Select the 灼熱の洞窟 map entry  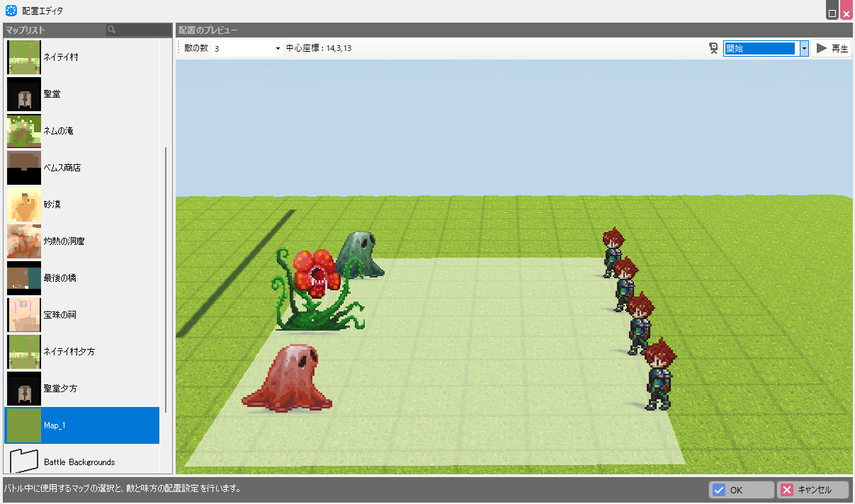pos(69,241)
